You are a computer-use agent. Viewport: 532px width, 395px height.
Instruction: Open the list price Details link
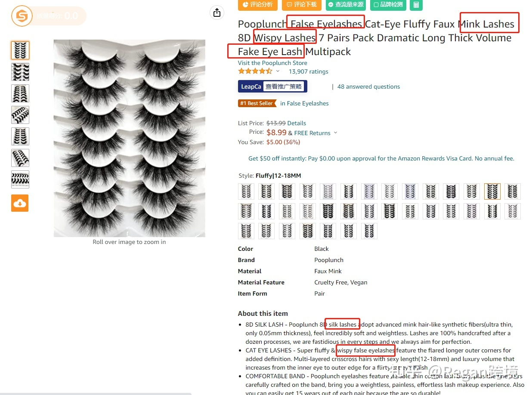point(297,123)
